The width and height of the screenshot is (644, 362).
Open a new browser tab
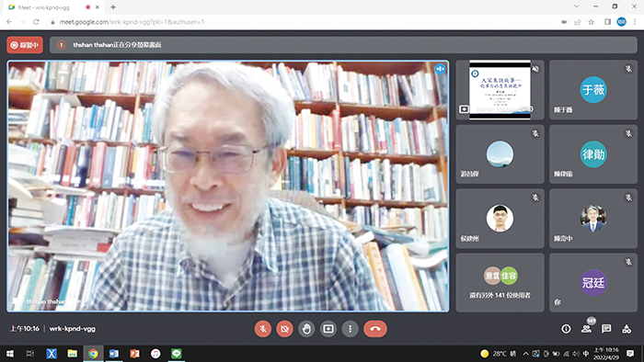113,7
